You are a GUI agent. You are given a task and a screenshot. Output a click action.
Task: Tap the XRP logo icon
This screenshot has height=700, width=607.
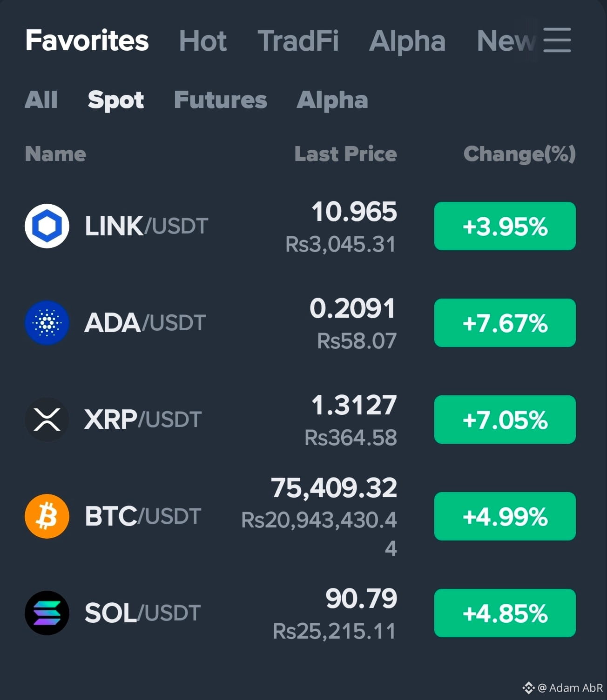[47, 420]
